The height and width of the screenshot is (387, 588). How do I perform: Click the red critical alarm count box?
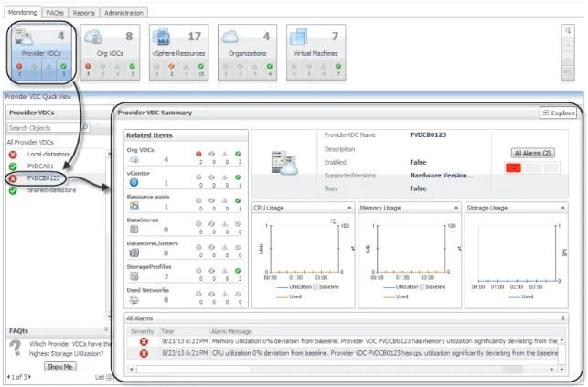513,167
